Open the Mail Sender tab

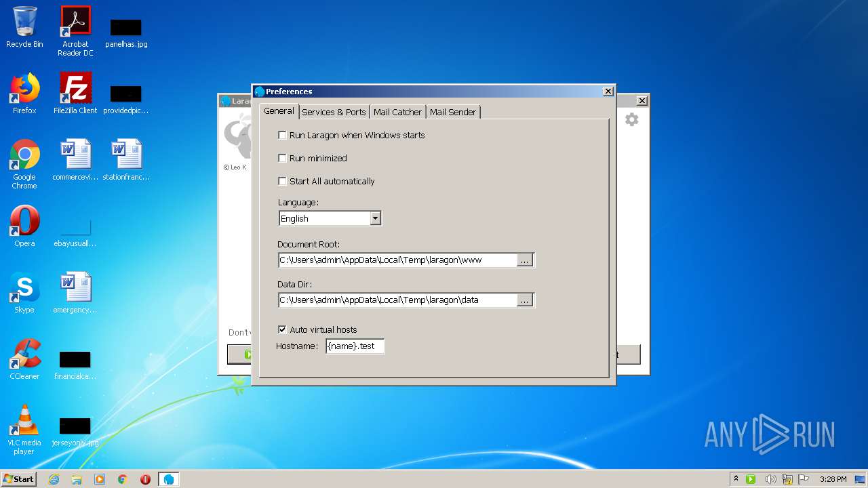(453, 112)
